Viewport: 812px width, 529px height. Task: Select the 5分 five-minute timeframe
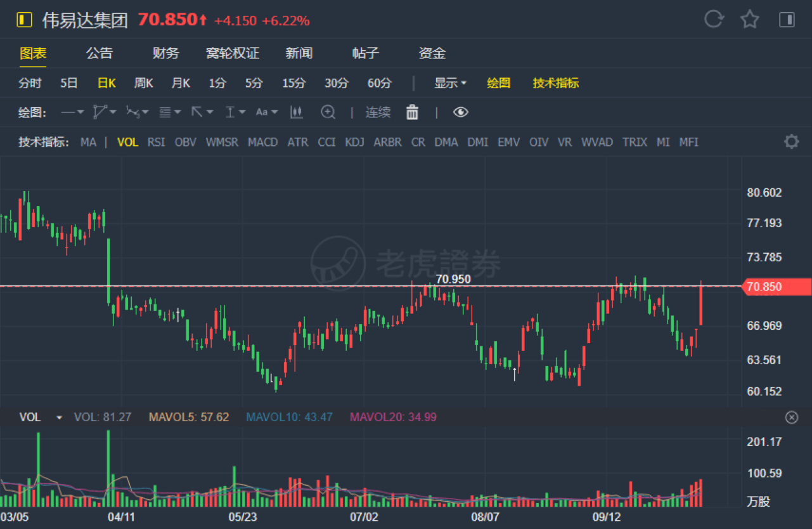(x=254, y=83)
